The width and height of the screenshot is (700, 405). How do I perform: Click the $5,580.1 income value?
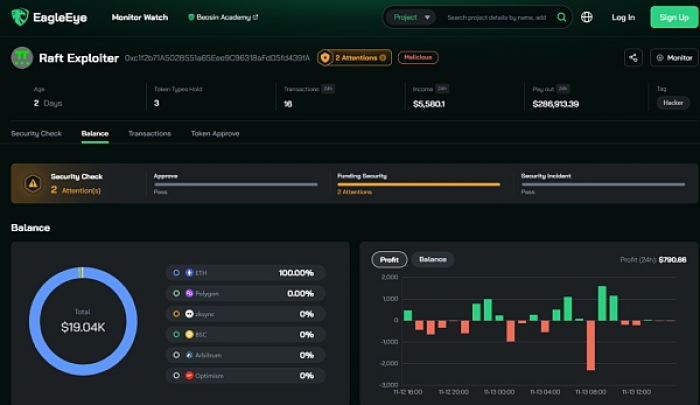pos(429,104)
